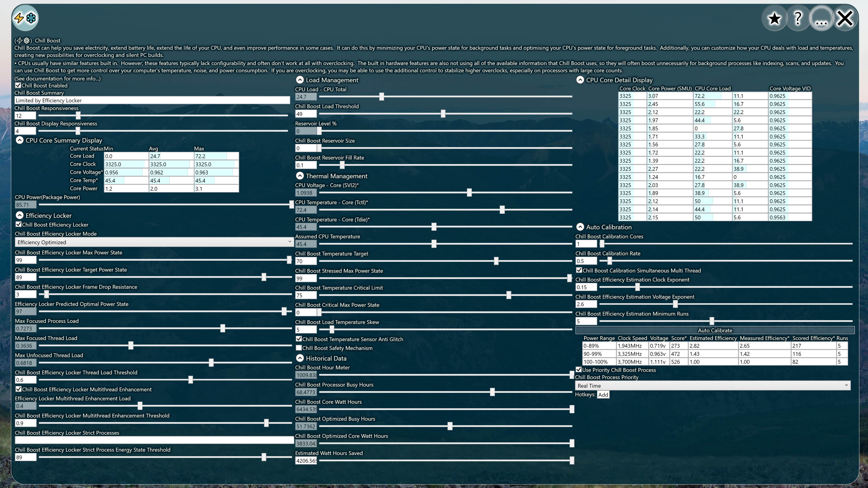Open the question mark help icon
868x488 pixels.
(797, 19)
